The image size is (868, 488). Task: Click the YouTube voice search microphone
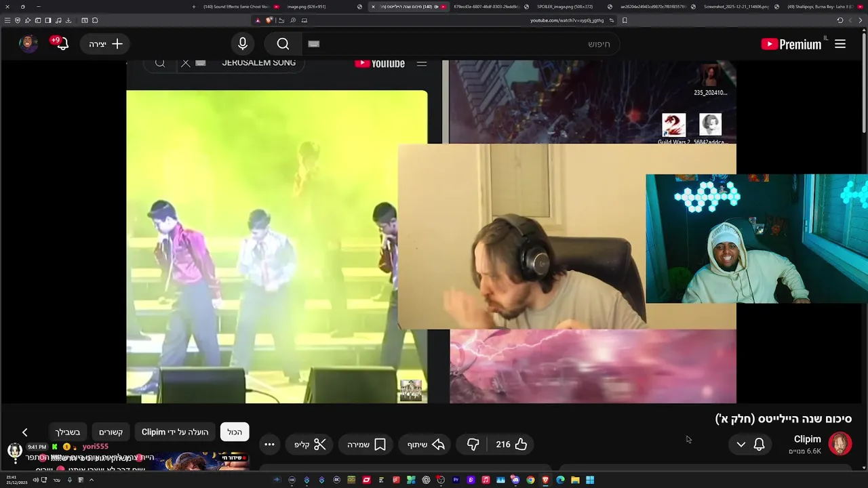pyautogui.click(x=243, y=44)
